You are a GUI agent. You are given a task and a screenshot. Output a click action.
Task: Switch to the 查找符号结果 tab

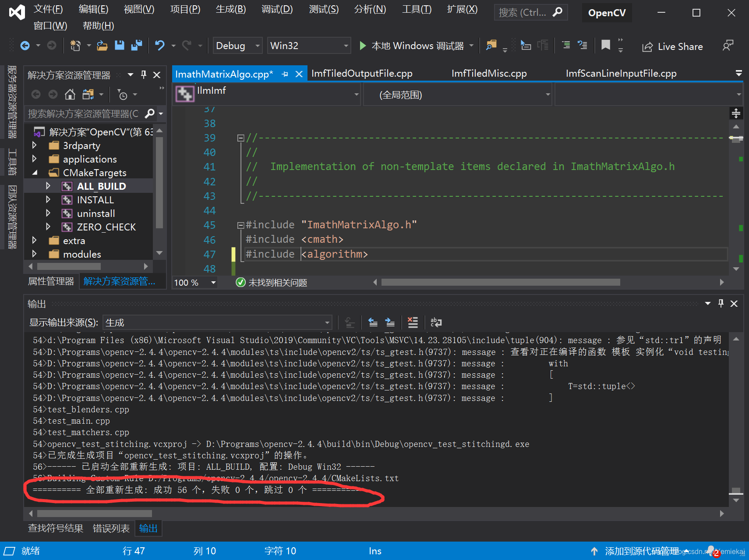click(56, 528)
